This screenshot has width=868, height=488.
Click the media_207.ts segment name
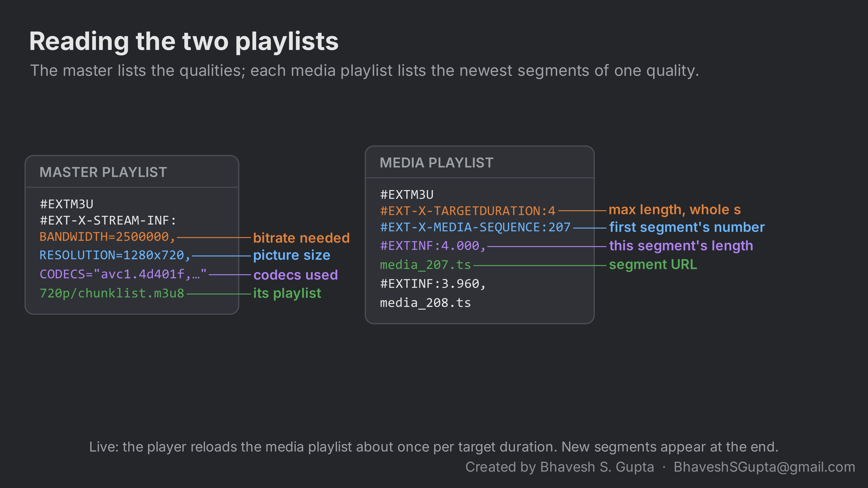point(425,265)
